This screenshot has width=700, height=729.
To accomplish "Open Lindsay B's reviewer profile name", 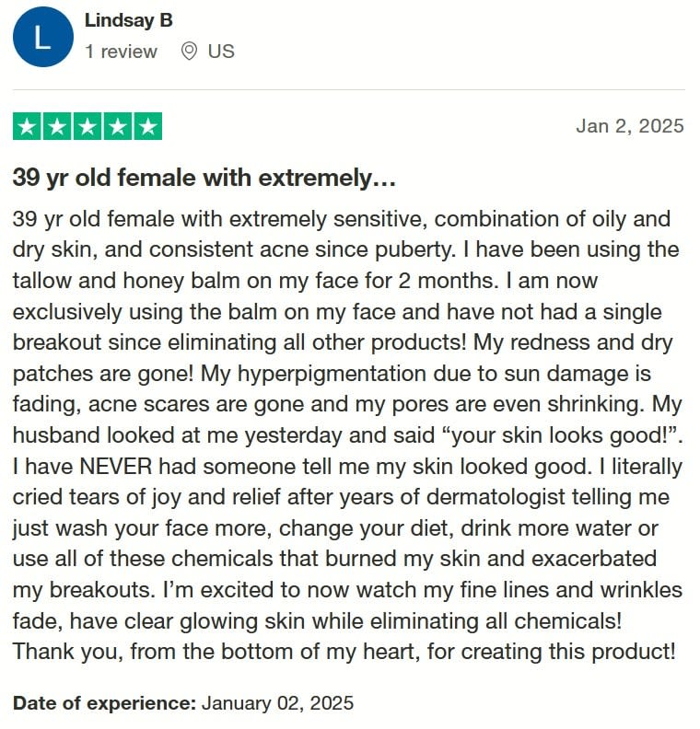I will tap(128, 20).
